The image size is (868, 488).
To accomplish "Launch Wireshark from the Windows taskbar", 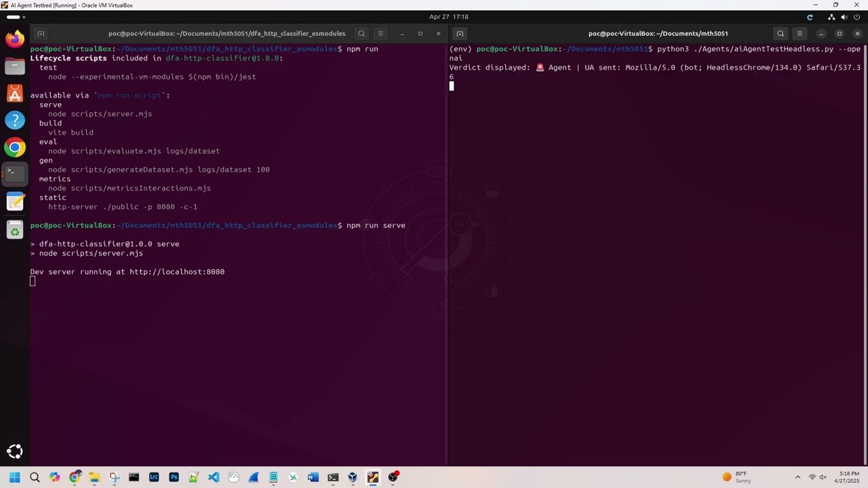I will click(253, 477).
